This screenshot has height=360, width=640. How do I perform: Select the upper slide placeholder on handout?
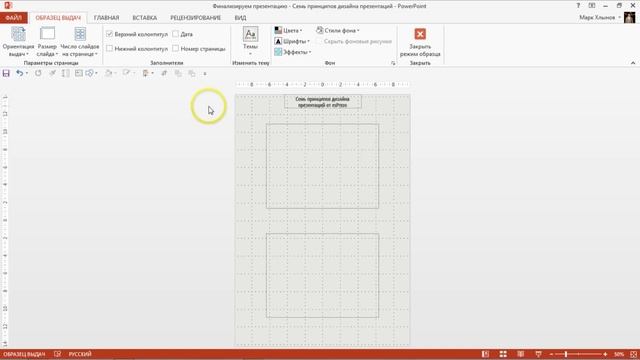tap(322, 166)
